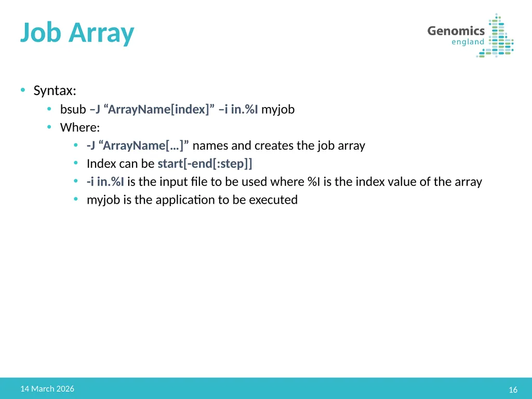Click the Where: bullet line
Viewport: 532px width, 399px height.
pyautogui.click(x=80, y=127)
